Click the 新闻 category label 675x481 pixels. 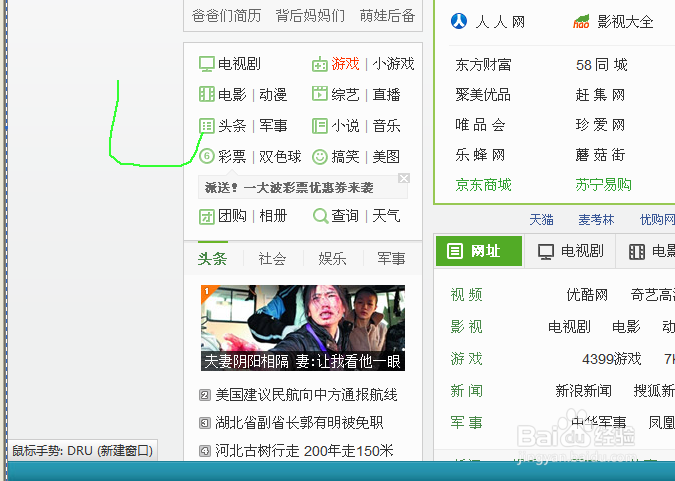coord(467,391)
